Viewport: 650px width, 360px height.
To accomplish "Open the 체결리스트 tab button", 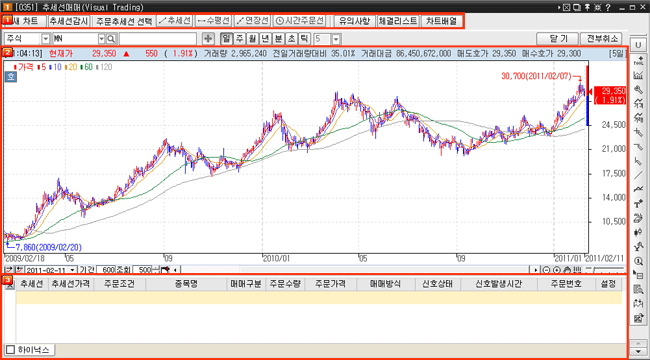I will 398,21.
